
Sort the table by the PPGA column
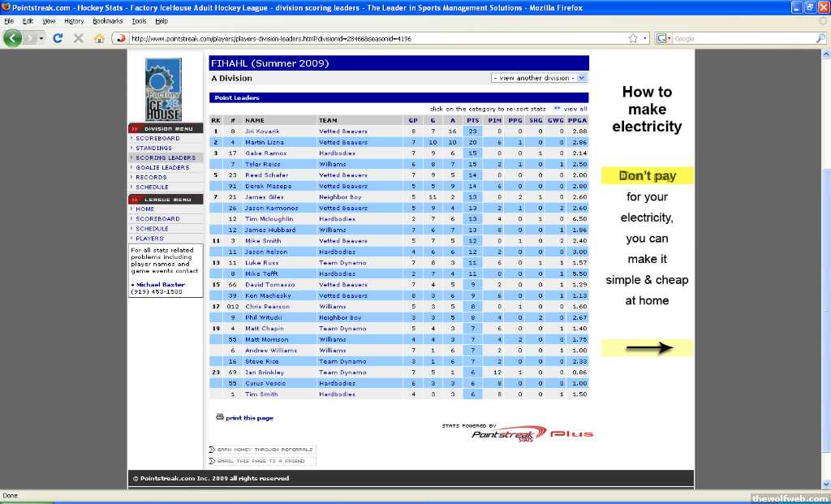click(577, 120)
